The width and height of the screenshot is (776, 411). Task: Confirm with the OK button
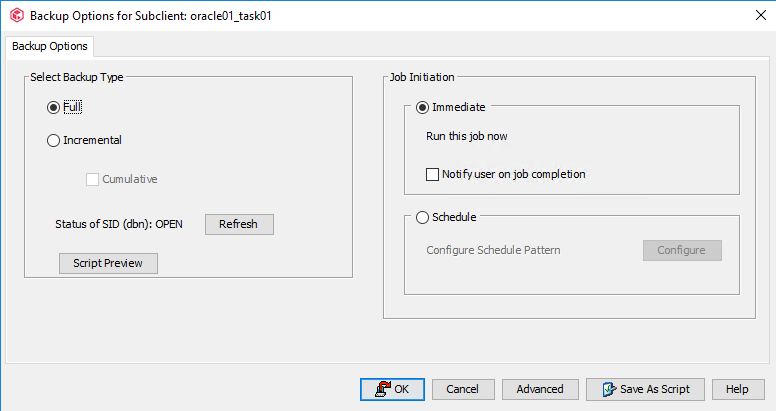click(391, 389)
